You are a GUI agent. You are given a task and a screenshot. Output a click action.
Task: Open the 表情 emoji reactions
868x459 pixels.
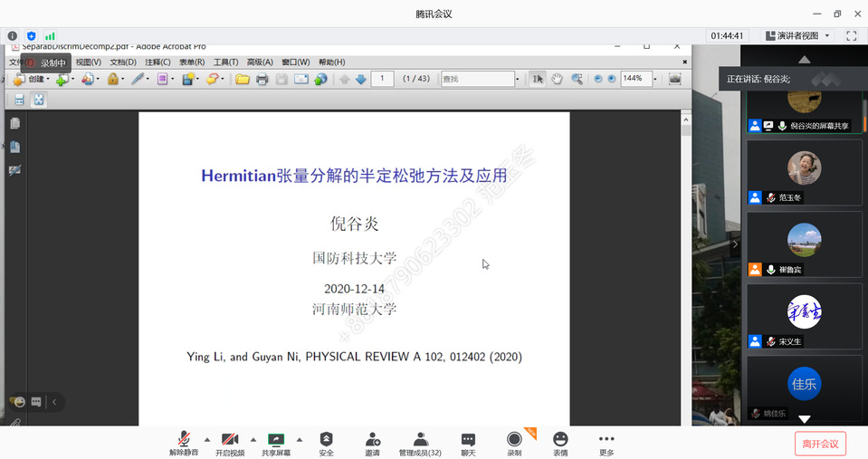coord(560,443)
